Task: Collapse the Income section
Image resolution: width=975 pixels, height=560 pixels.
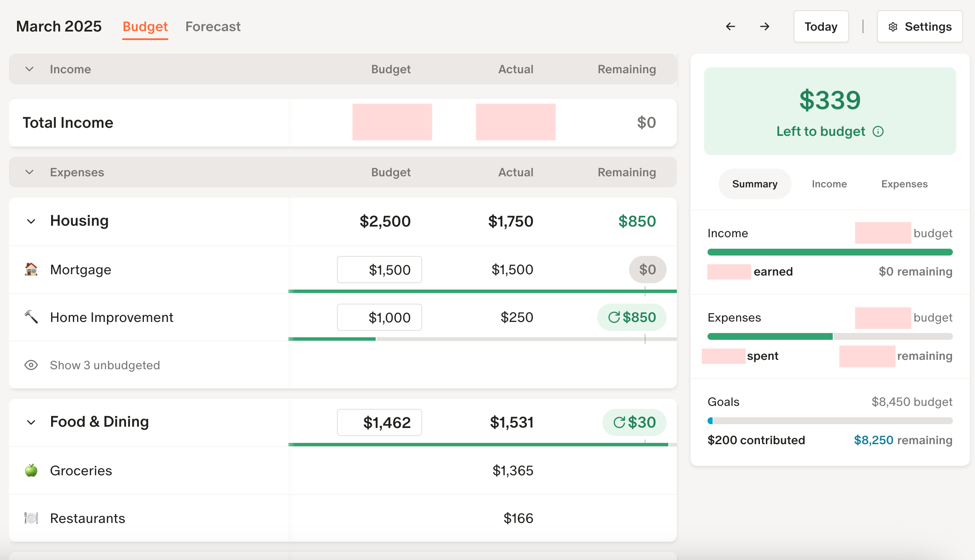Action: click(x=29, y=69)
